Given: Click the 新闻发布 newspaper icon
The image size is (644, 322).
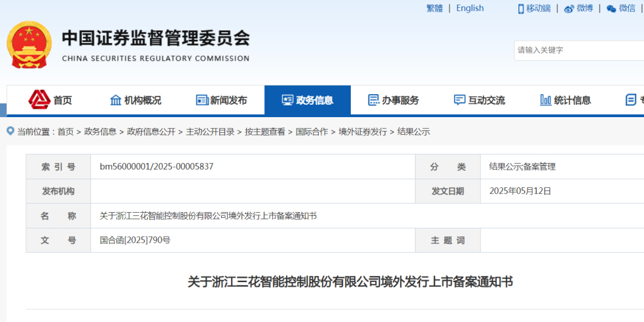Looking at the screenshot, I should (202, 100).
